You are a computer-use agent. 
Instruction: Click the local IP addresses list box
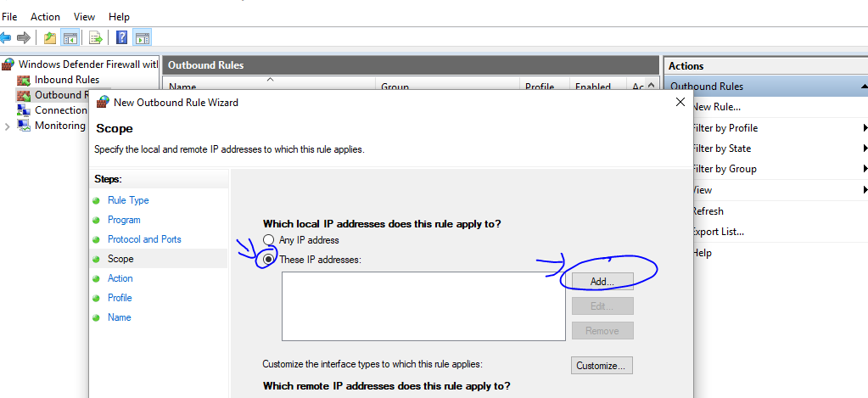pyautogui.click(x=423, y=306)
